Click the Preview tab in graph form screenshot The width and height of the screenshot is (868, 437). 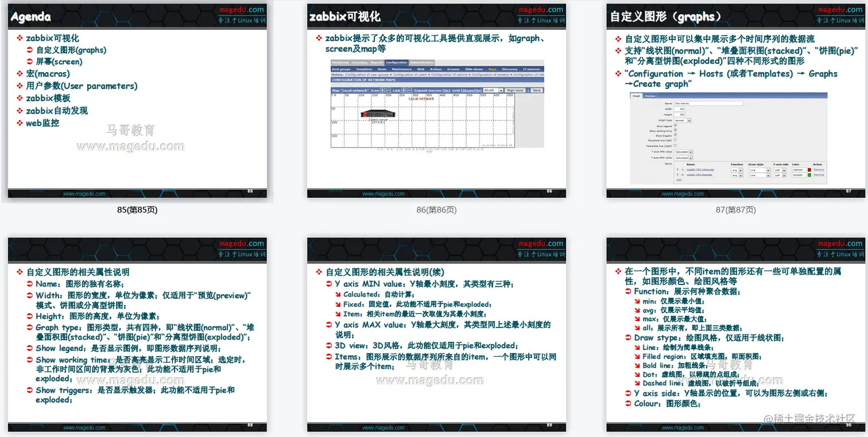click(x=650, y=96)
